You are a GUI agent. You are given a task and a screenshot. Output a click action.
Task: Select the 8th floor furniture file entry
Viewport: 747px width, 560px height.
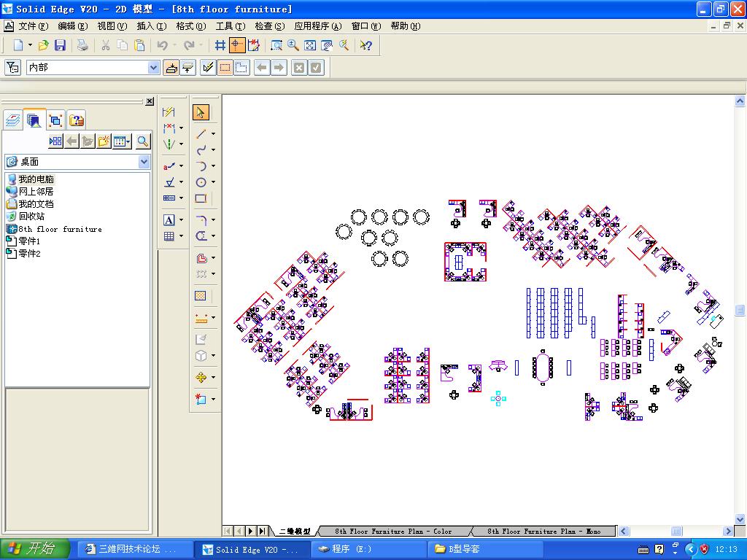point(55,229)
